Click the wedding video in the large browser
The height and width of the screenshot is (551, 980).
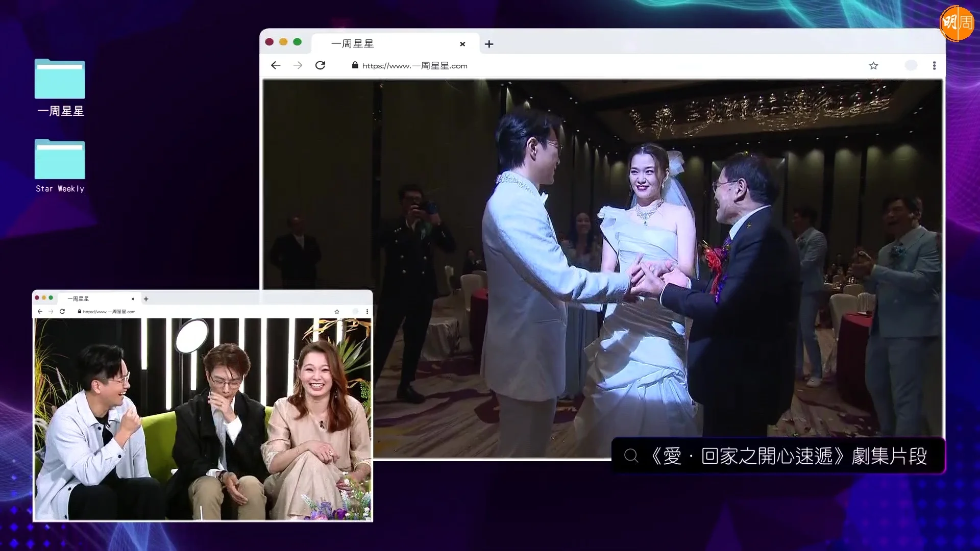602,268
